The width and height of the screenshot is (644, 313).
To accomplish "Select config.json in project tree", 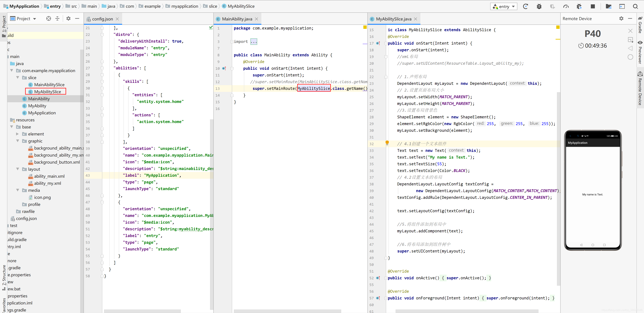I will click(26, 218).
